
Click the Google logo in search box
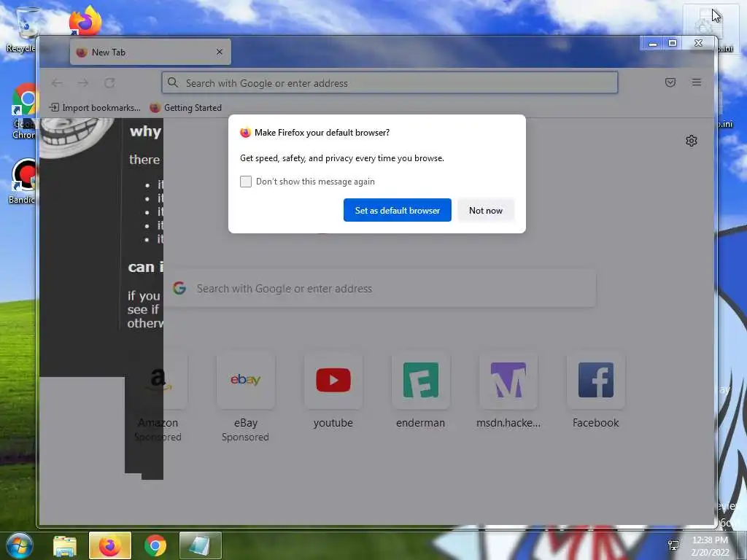(x=179, y=287)
